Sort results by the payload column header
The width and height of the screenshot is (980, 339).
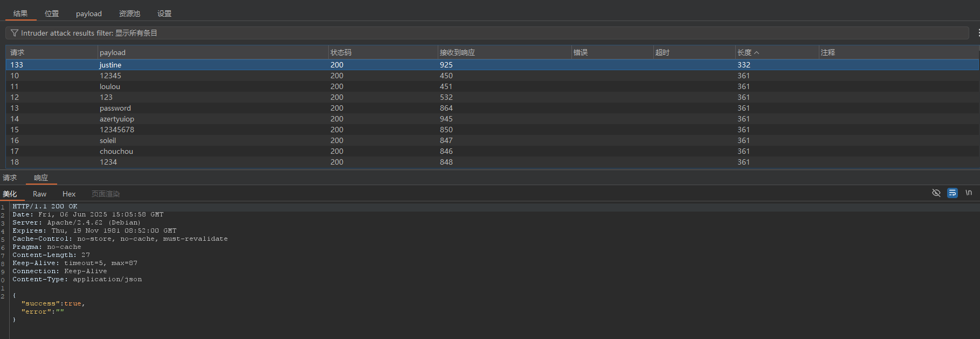pyautogui.click(x=112, y=52)
